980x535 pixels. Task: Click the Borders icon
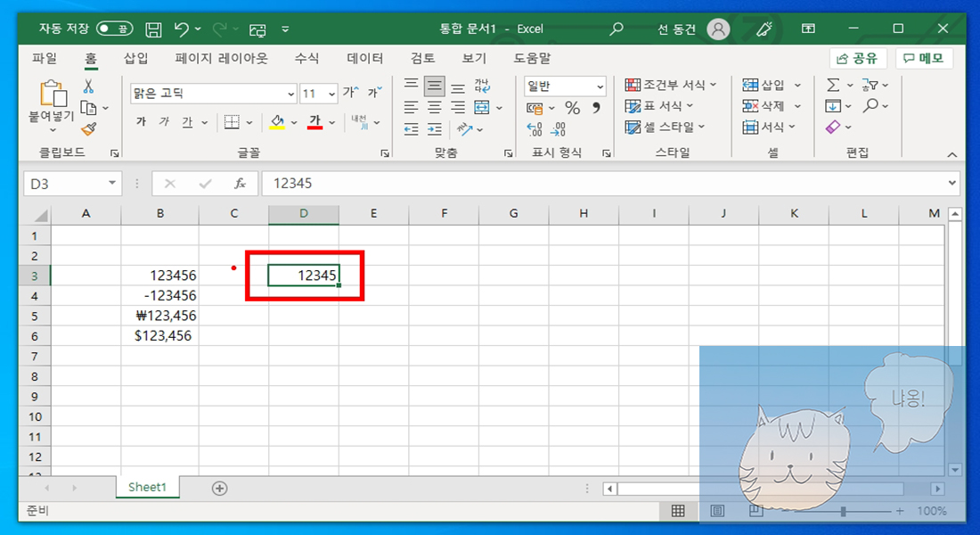[x=232, y=122]
